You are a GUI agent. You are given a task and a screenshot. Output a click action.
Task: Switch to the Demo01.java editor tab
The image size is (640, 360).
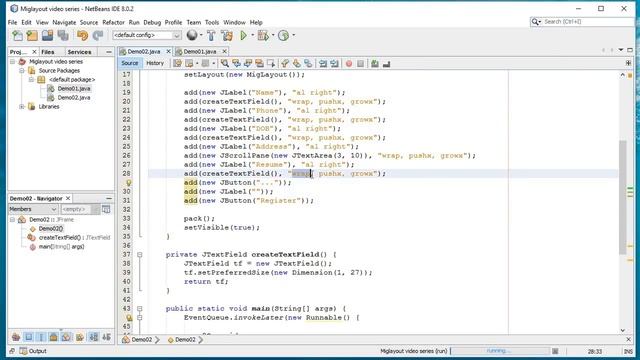[199, 51]
